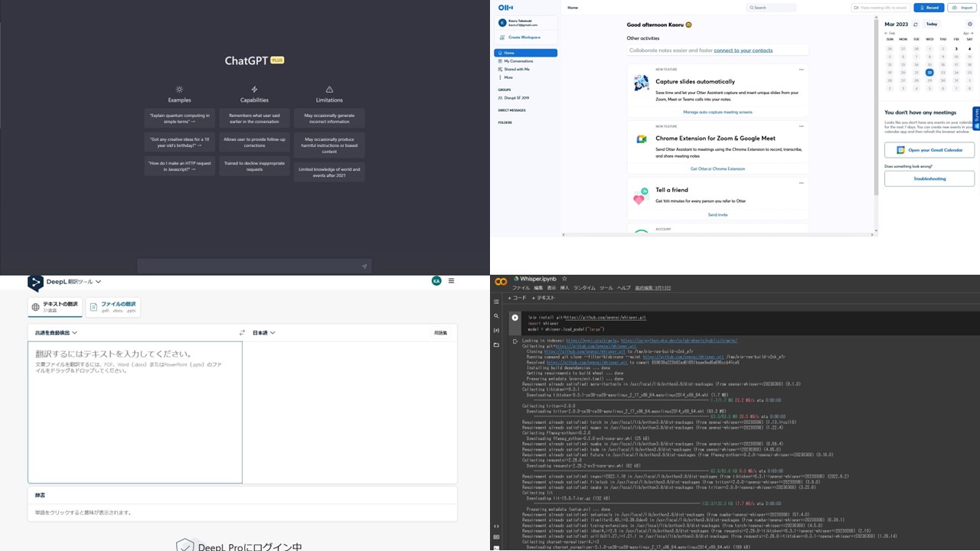Viewport: 980px width, 551px height.
Task: Click the DeepL logo icon
Action: coord(35,283)
